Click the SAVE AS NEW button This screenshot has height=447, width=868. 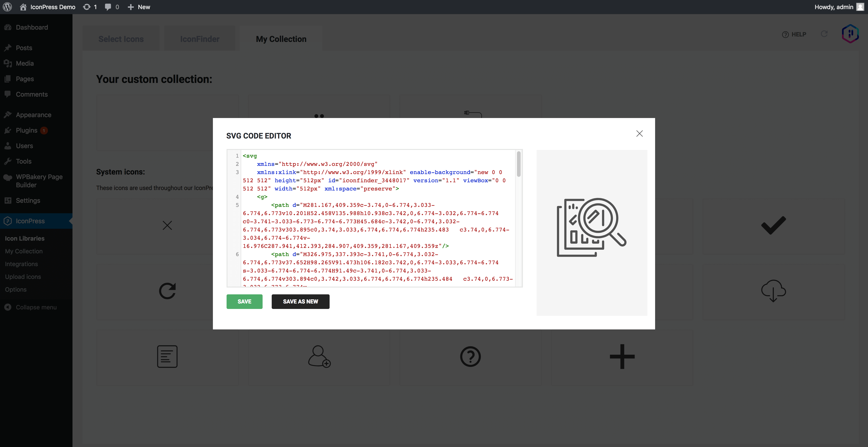pyautogui.click(x=300, y=301)
